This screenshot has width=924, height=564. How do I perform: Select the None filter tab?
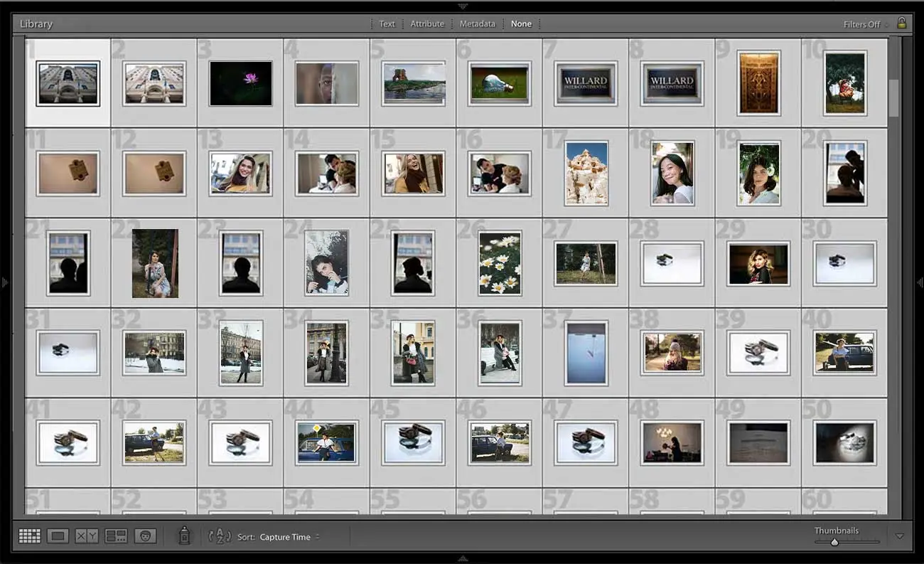pos(522,23)
